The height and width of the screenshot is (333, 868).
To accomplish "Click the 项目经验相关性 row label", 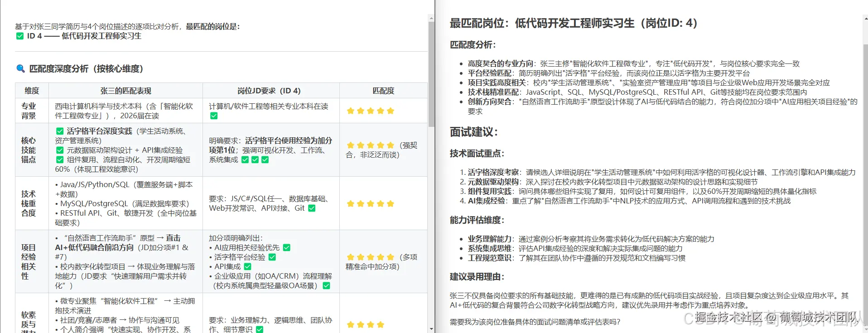I will (x=29, y=261).
